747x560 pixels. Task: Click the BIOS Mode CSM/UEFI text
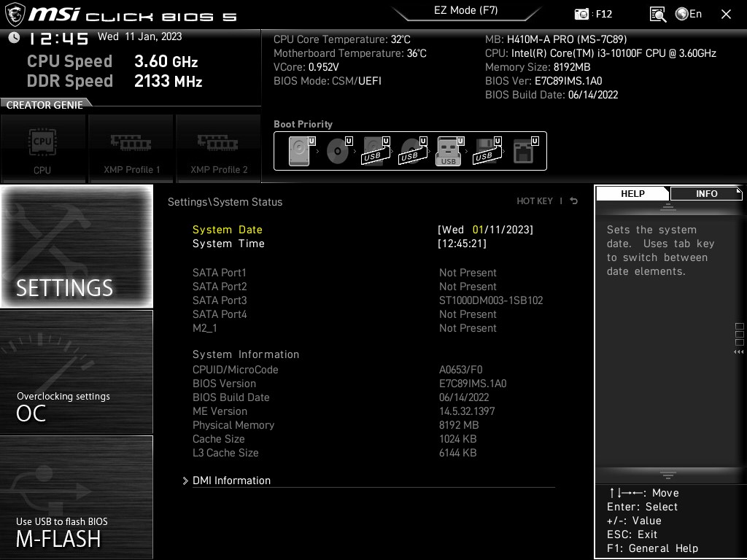click(328, 80)
